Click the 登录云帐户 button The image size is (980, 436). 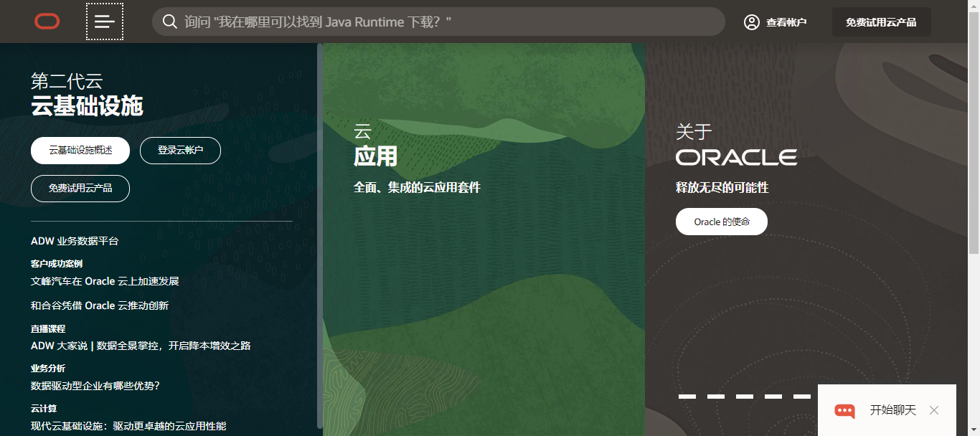pyautogui.click(x=180, y=151)
